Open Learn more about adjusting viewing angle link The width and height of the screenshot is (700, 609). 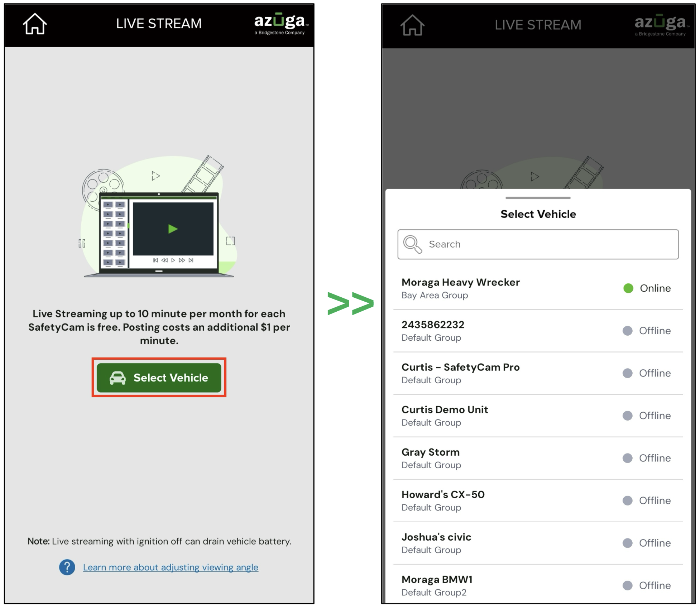point(171,567)
